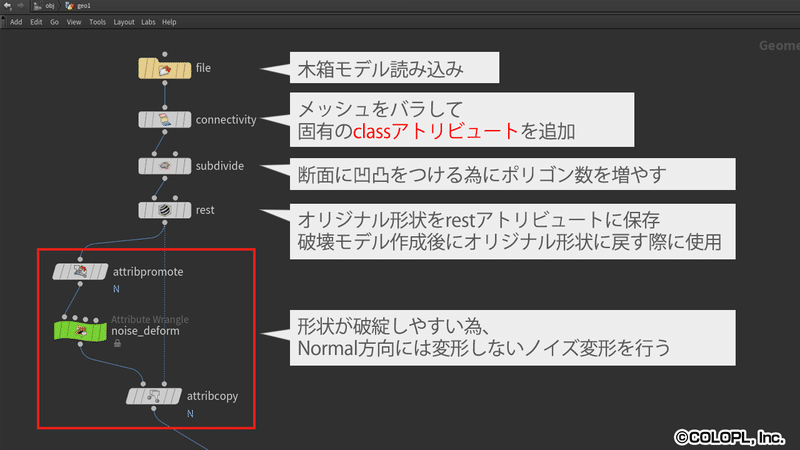Click the forward navigation arrow
The image size is (800, 450).
(x=20, y=6)
